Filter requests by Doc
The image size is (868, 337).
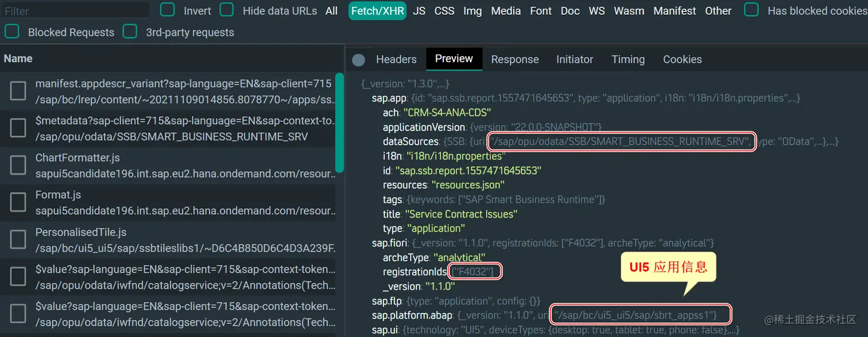[x=570, y=11]
